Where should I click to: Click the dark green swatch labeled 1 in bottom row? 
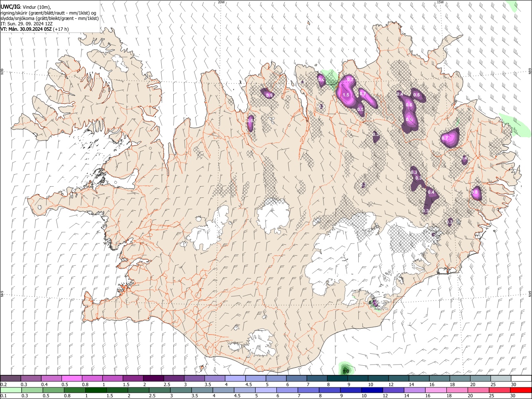point(96,390)
